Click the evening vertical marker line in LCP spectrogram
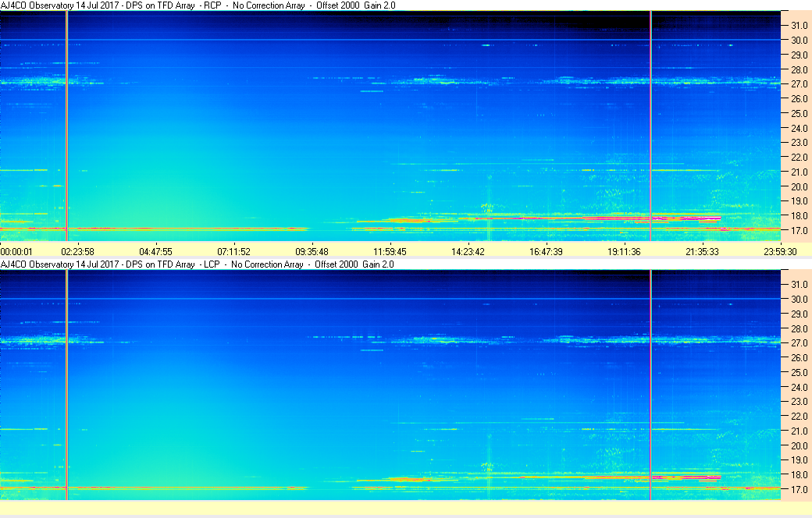The image size is (812, 518). 650,385
